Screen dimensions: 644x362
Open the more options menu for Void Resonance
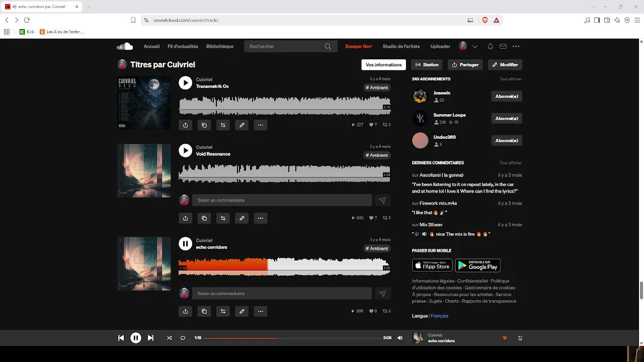(x=261, y=218)
